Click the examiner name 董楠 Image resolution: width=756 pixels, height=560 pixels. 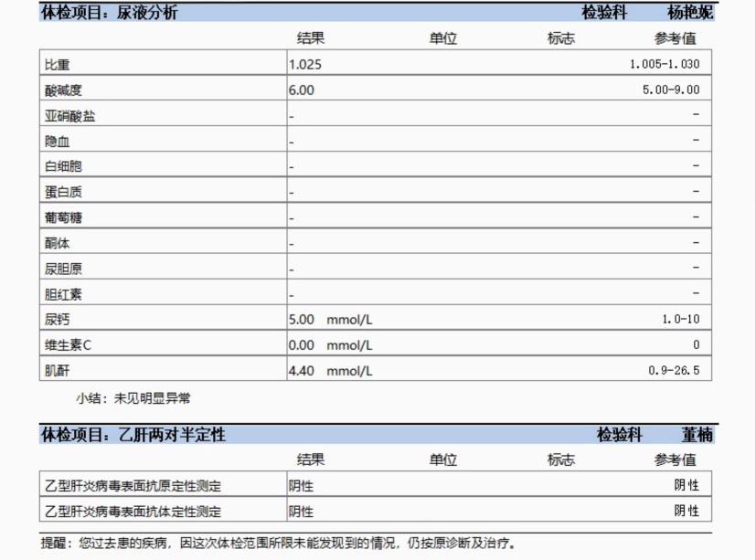[697, 435]
